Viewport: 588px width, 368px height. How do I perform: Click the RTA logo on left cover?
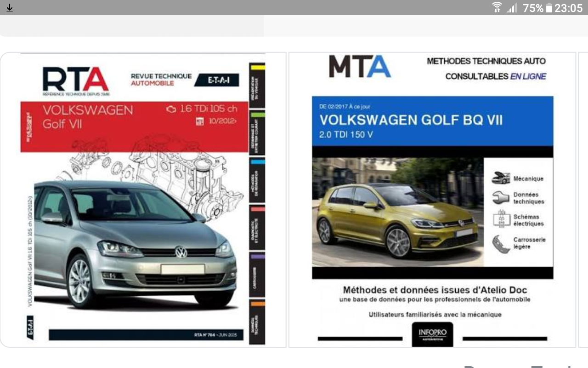(x=76, y=80)
